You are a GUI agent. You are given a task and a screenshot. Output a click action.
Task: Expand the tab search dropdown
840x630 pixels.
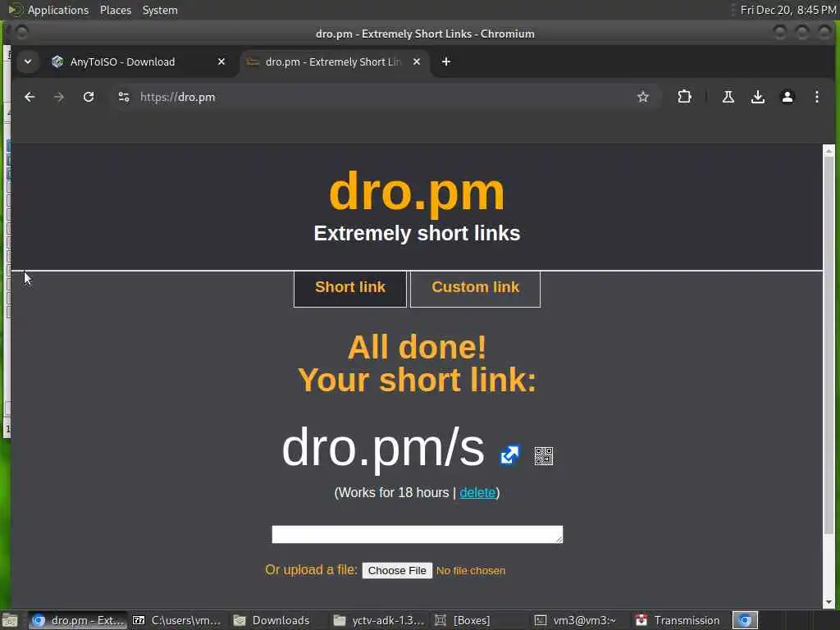tap(28, 62)
